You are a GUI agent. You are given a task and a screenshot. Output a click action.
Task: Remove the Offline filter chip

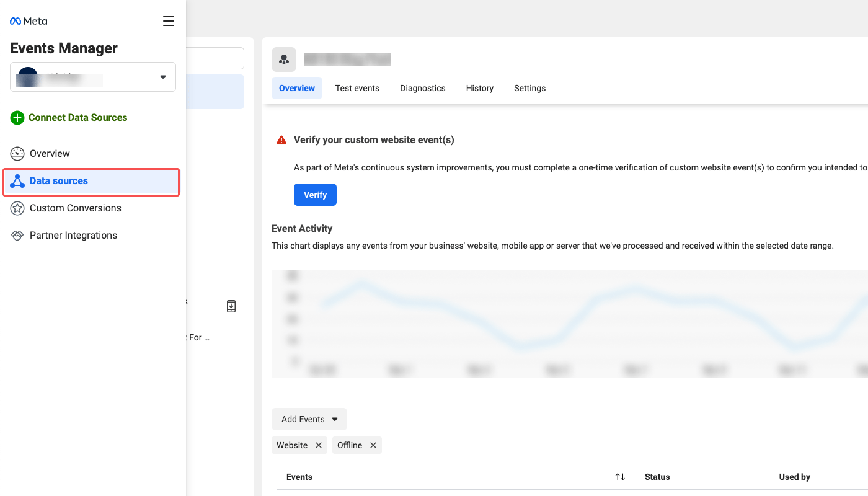click(x=373, y=445)
